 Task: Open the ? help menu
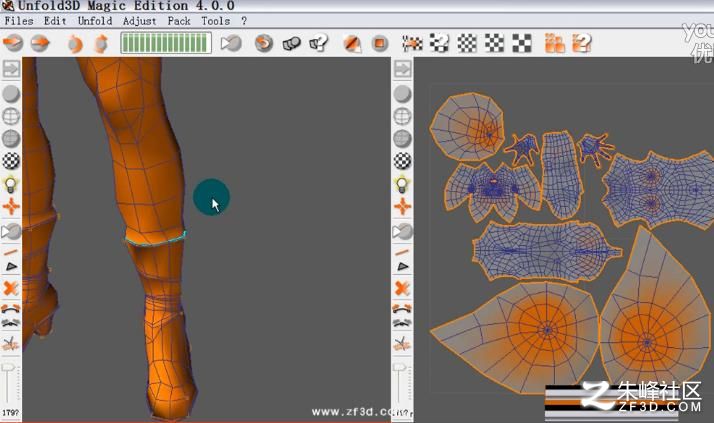point(244,21)
